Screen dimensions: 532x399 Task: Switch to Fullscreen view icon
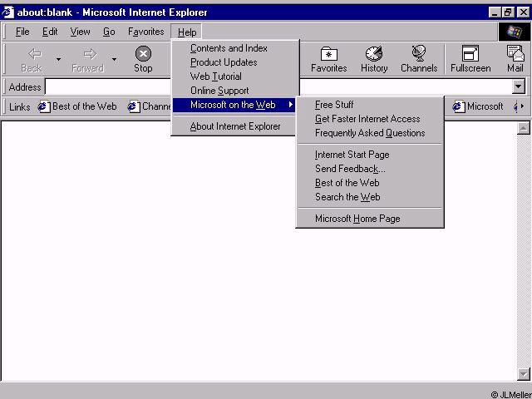coord(470,55)
